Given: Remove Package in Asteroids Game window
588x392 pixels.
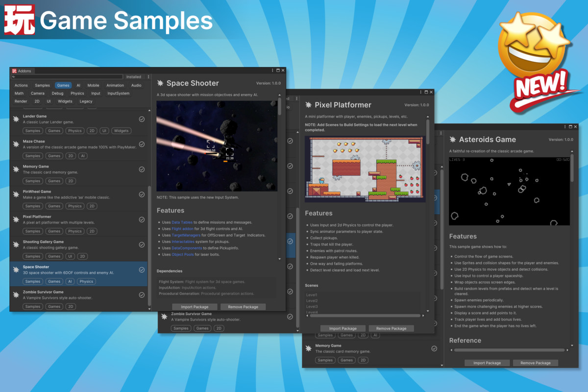Looking at the screenshot, I should (536, 363).
